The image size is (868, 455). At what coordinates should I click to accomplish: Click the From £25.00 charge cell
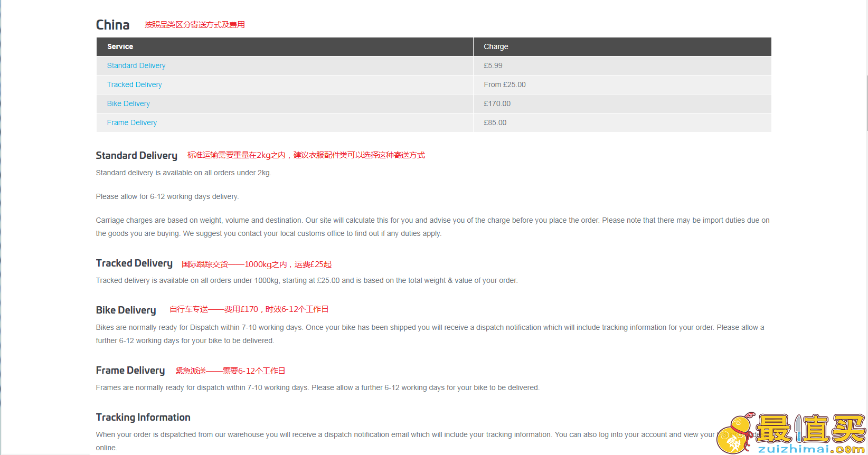point(622,84)
